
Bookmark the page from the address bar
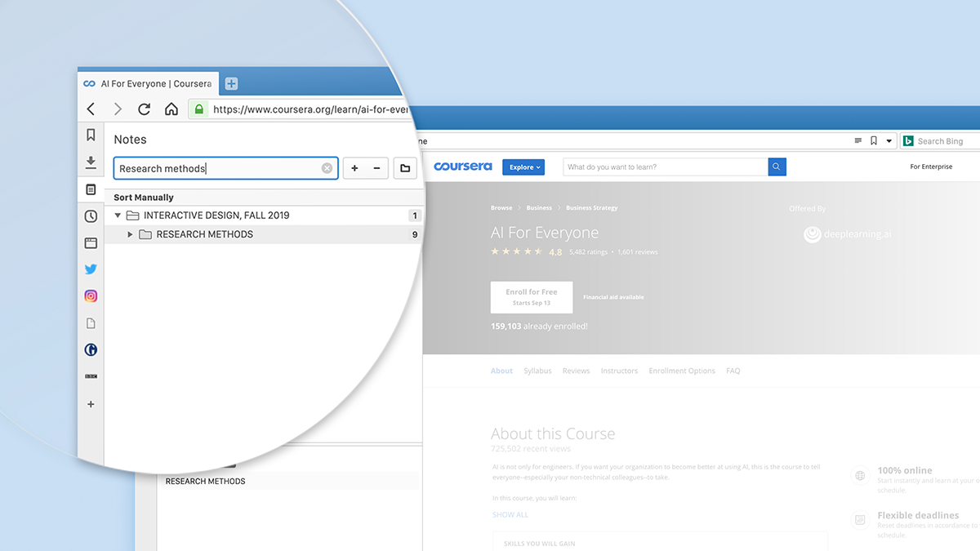pyautogui.click(x=873, y=140)
